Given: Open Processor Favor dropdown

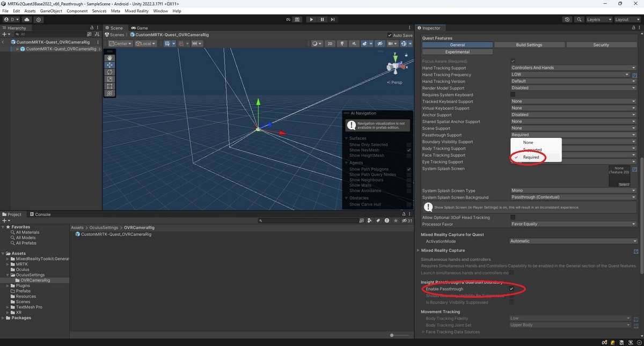Looking at the screenshot, I should tap(573, 224).
